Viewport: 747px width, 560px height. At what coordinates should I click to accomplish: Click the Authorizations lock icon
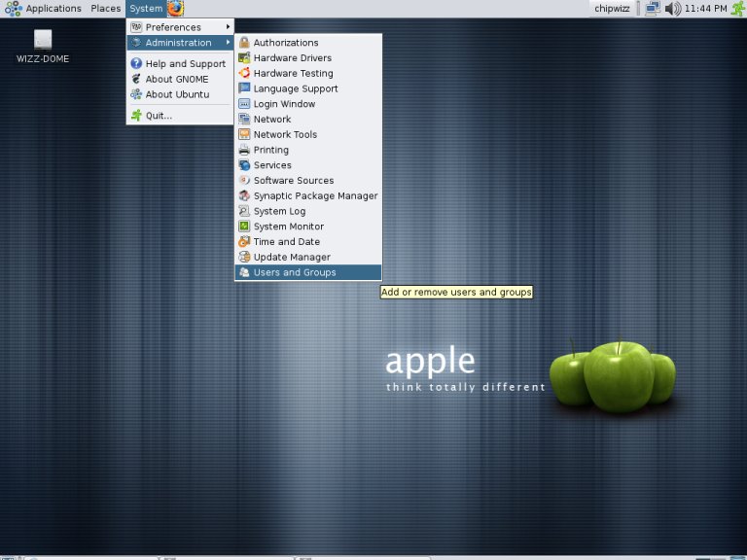point(244,43)
